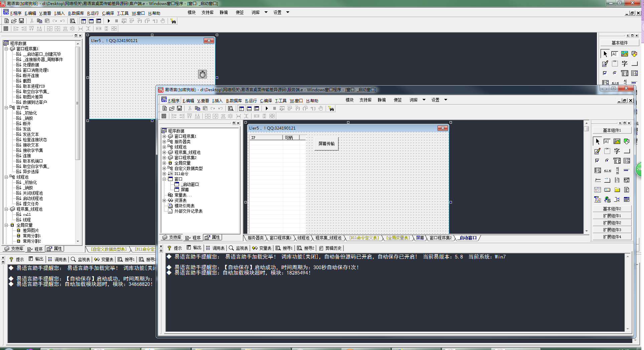The image size is (644, 350).
Task: Select vertical scrollbar component in 基本组件1
Action: click(617, 170)
